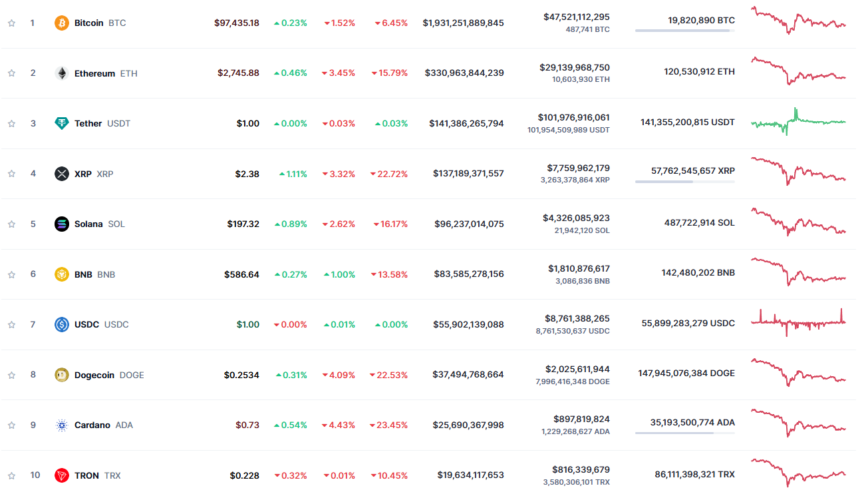The image size is (868, 494).
Task: Click Tether volume $101,976,916,061
Action: (x=573, y=117)
